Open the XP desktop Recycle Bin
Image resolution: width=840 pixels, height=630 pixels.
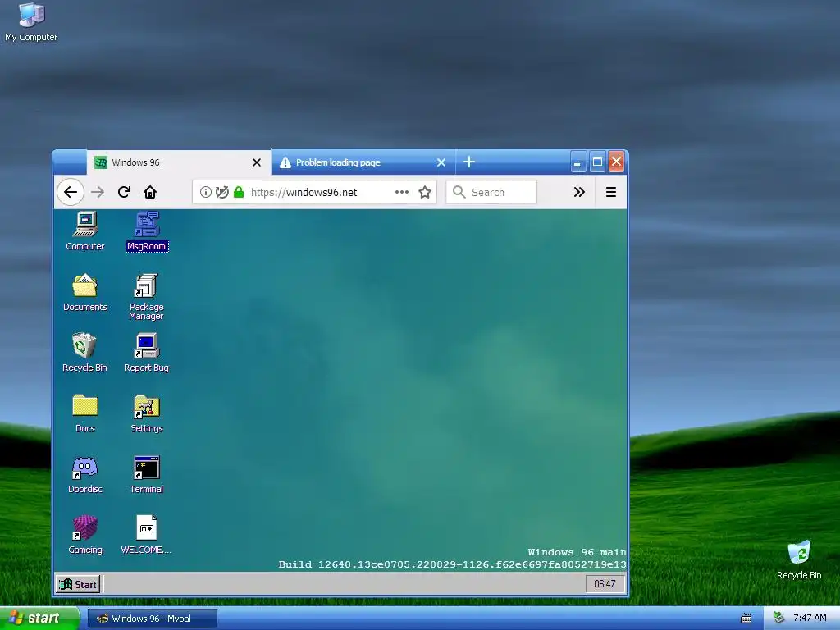coord(799,560)
